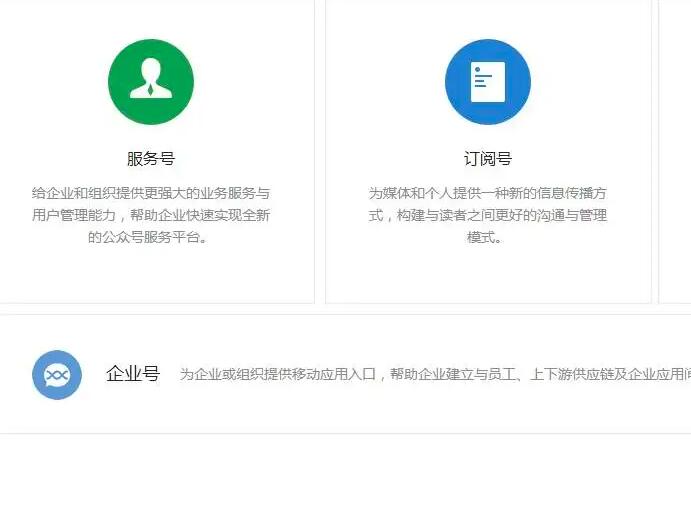Viewport: 691px width, 521px height.
Task: Click the text line 用户管理能力，帮助企业快速实现全新
Action: tap(151, 215)
